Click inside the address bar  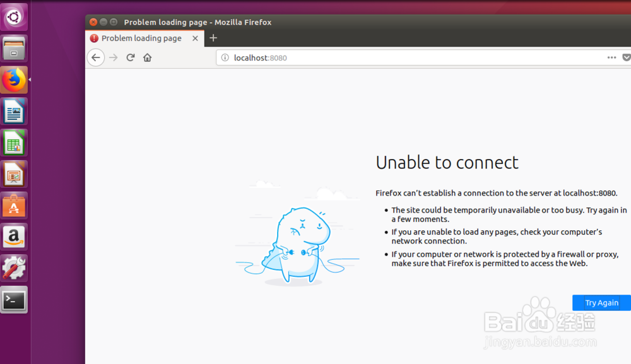tap(379, 57)
